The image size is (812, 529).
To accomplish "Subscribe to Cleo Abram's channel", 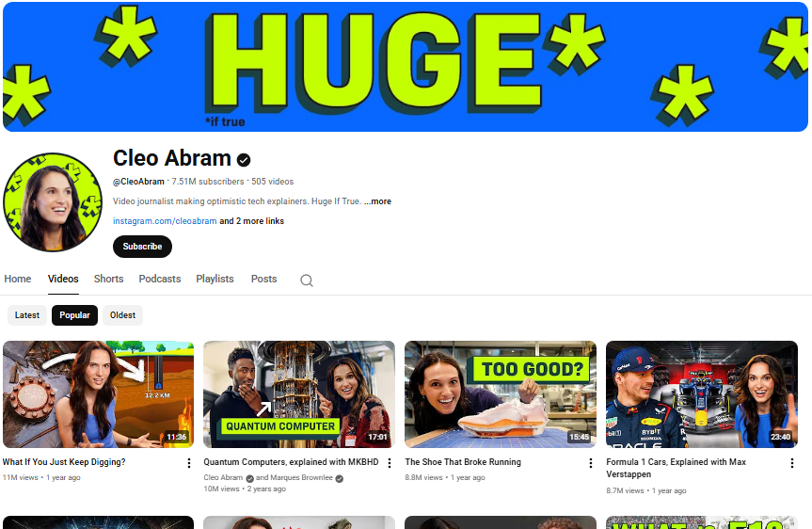I will [142, 247].
